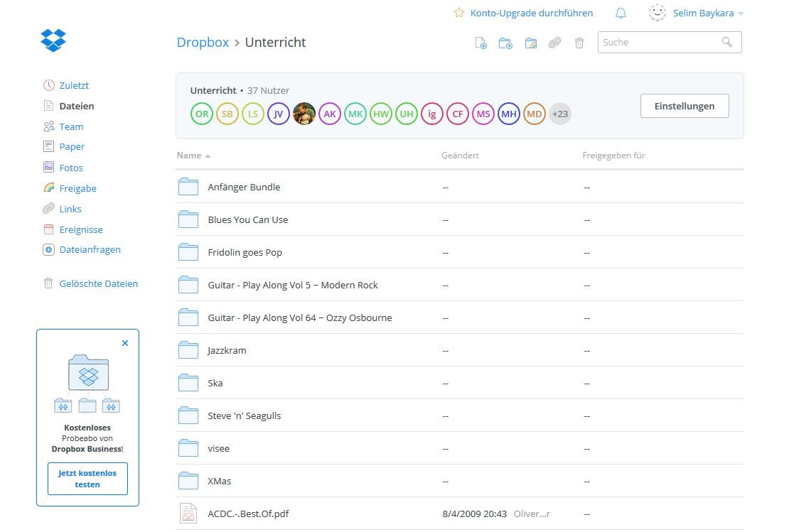Click the JV member avatar
The width and height of the screenshot is (811, 532).
pyautogui.click(x=278, y=114)
